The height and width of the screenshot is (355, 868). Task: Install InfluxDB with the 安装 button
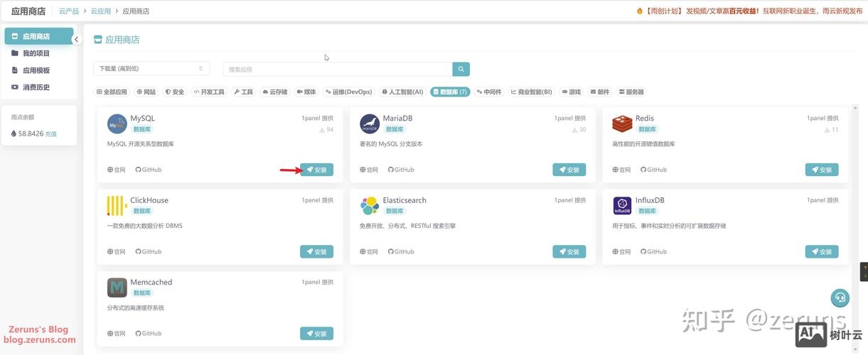click(x=822, y=251)
